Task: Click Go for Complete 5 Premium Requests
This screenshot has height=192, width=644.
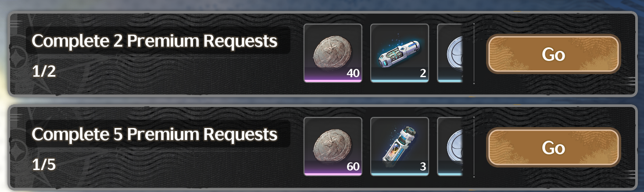Action: tap(554, 148)
